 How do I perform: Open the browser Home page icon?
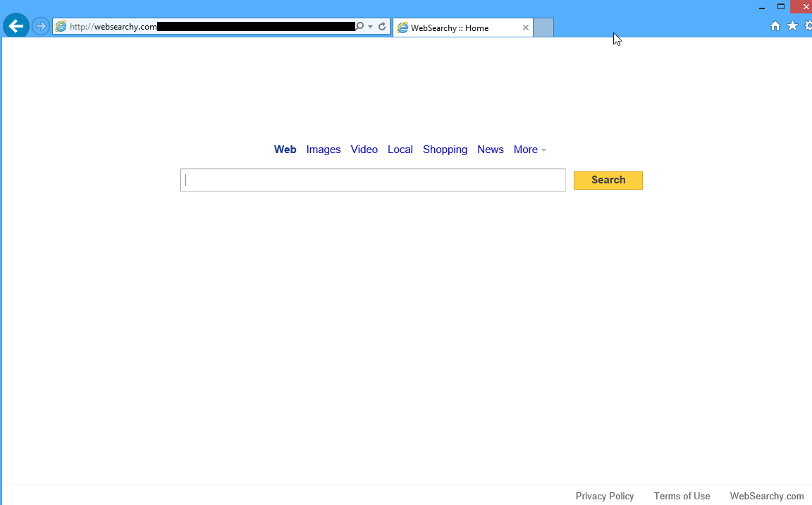click(775, 26)
